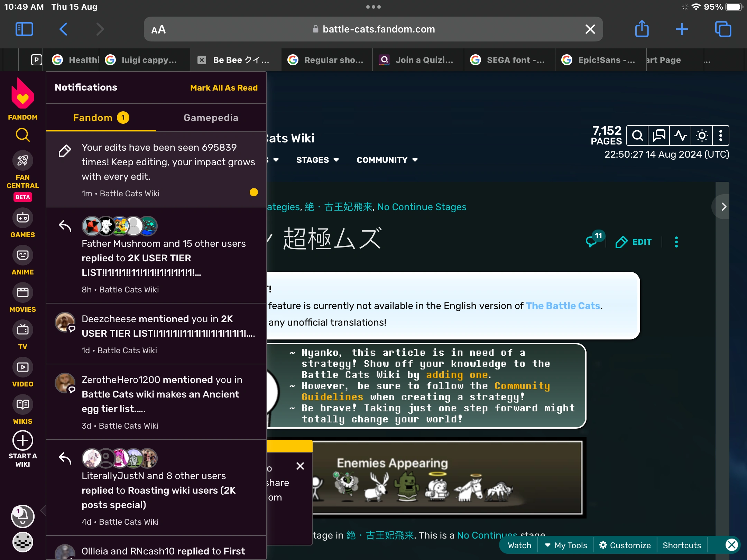Switch to the Gamepedia notifications tab
This screenshot has width=747, height=560.
click(x=211, y=118)
